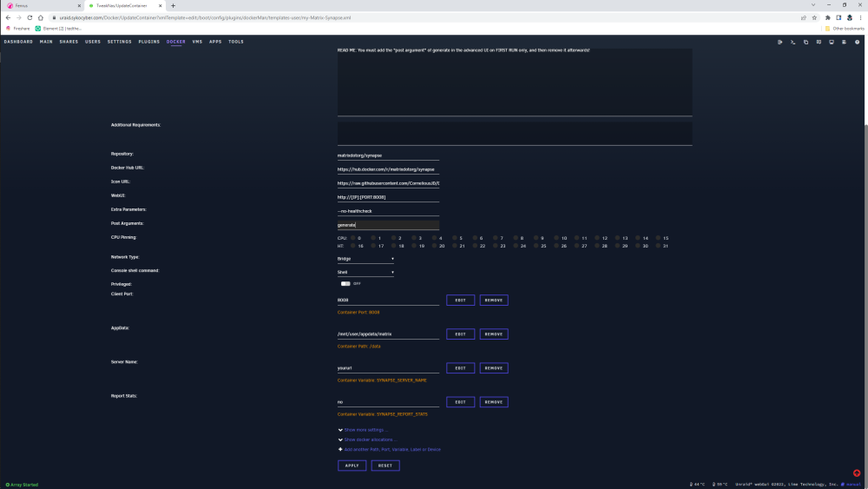Image resolution: width=868 pixels, height=489 pixels.
Task: Click the browser side panel icon
Action: click(838, 17)
